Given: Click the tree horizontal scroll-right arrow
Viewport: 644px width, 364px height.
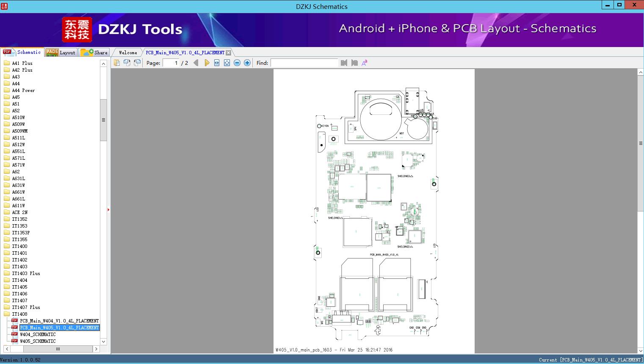Looking at the screenshot, I should coord(96,349).
